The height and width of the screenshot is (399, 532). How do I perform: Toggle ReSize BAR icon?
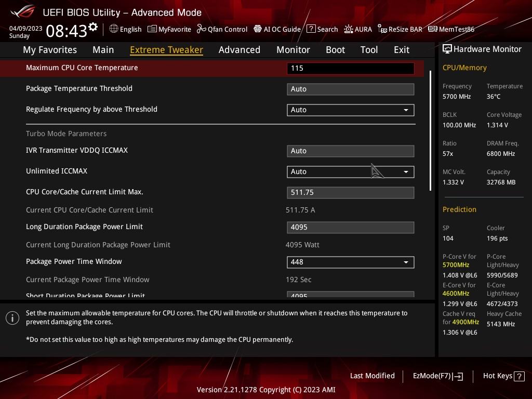[x=382, y=29]
